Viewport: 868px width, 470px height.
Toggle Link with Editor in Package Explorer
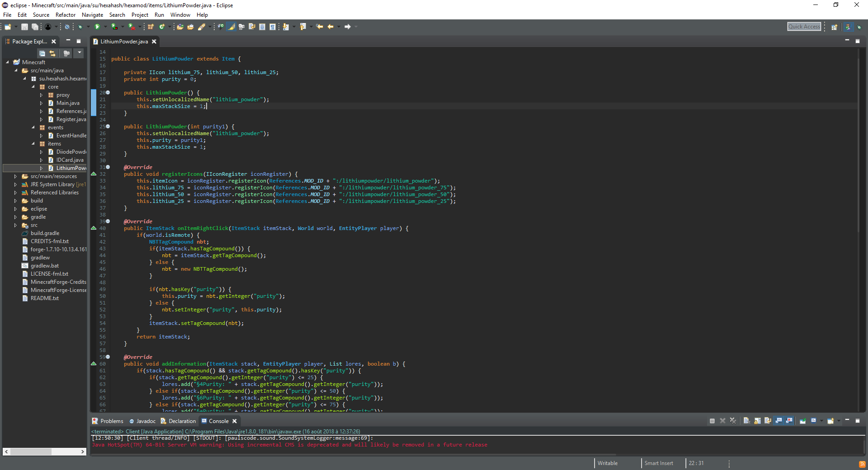pyautogui.click(x=52, y=53)
